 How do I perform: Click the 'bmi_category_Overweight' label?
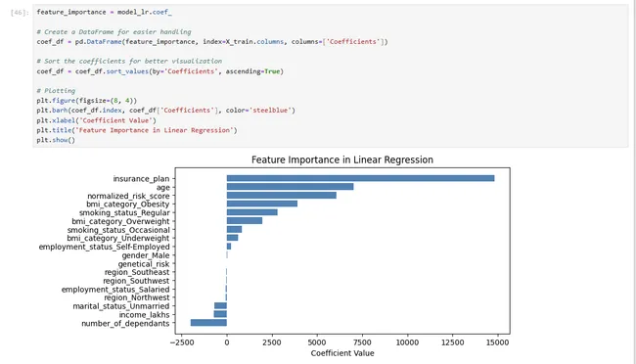[120, 221]
